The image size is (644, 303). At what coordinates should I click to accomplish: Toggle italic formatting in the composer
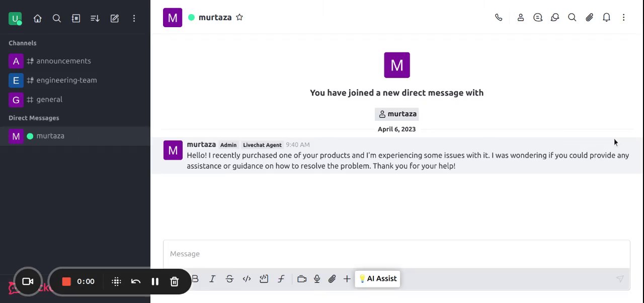tap(212, 279)
